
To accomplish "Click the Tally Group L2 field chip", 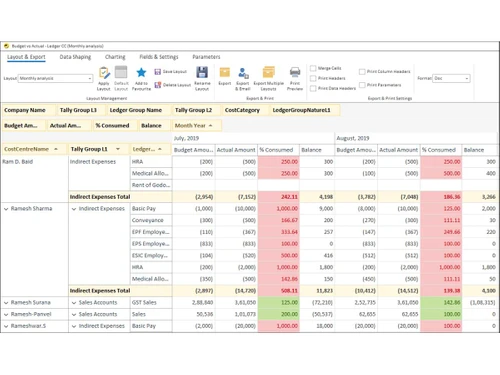I will tap(197, 110).
